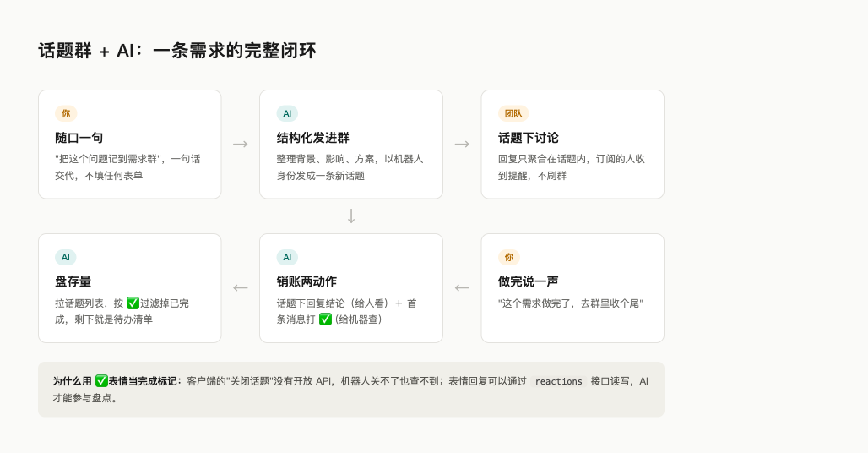868x453 pixels.
Task: Click the 话题下讨论 card heading
Action: point(528,138)
